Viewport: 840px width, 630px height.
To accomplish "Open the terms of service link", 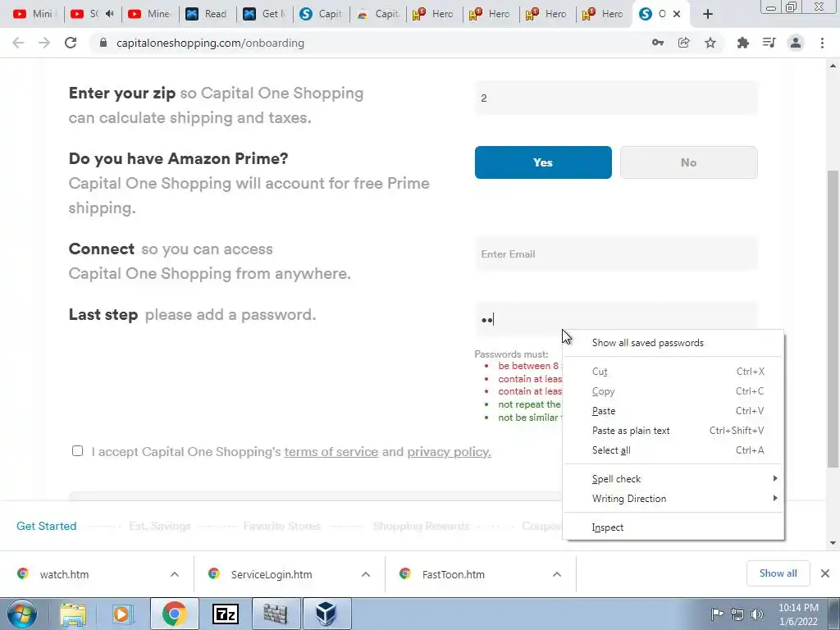I will pos(331,452).
